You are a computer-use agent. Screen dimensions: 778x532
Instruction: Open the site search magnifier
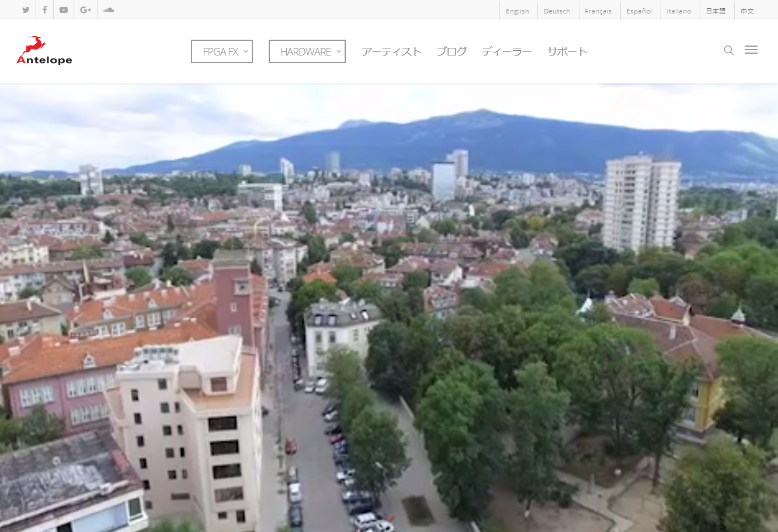point(729,50)
